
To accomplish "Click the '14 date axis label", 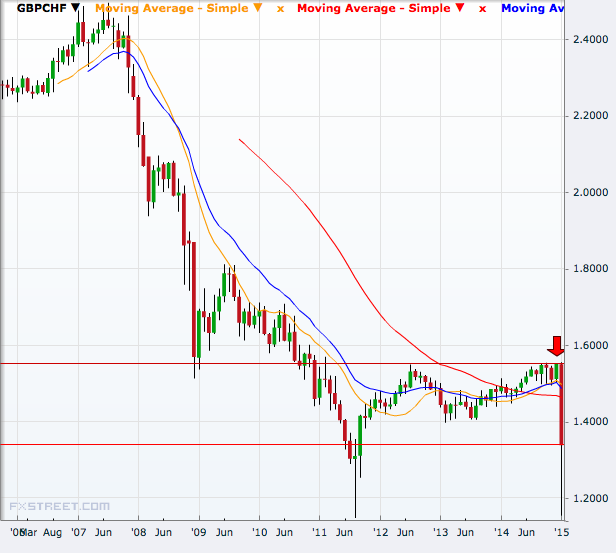I will click(501, 533).
